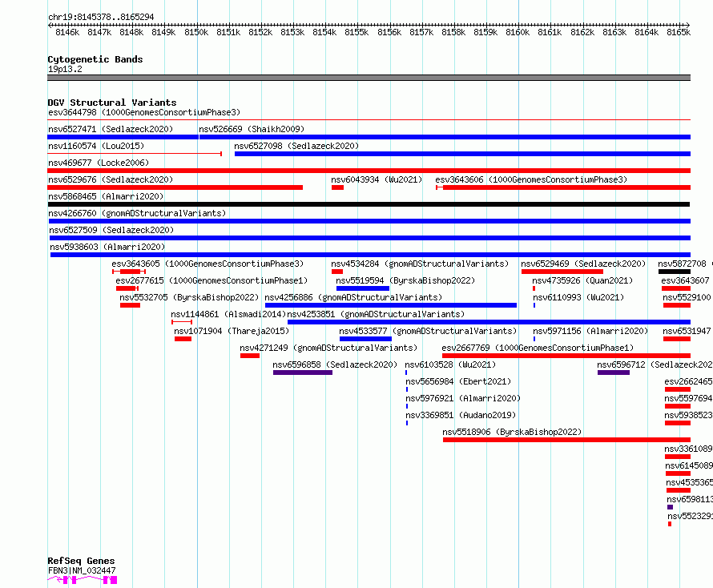The height and width of the screenshot is (588, 713).
Task: Click the esv3644798 variant label
Action: pyautogui.click(x=144, y=112)
